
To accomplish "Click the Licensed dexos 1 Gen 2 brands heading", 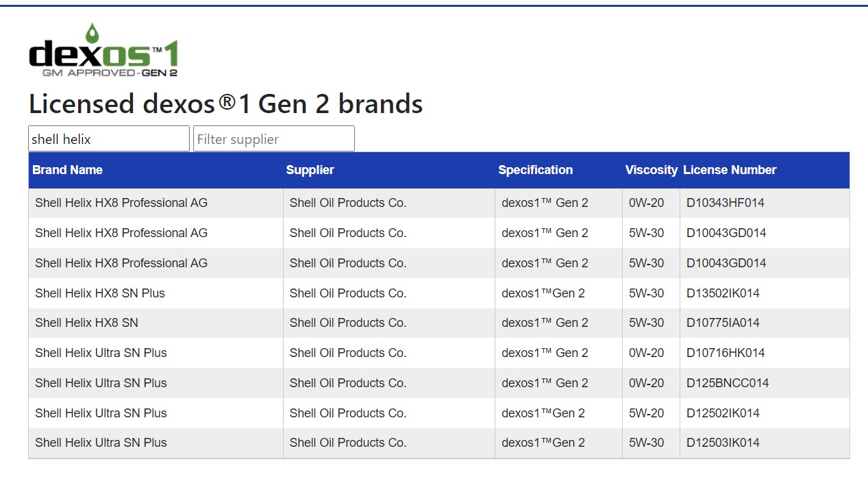I will pos(225,104).
